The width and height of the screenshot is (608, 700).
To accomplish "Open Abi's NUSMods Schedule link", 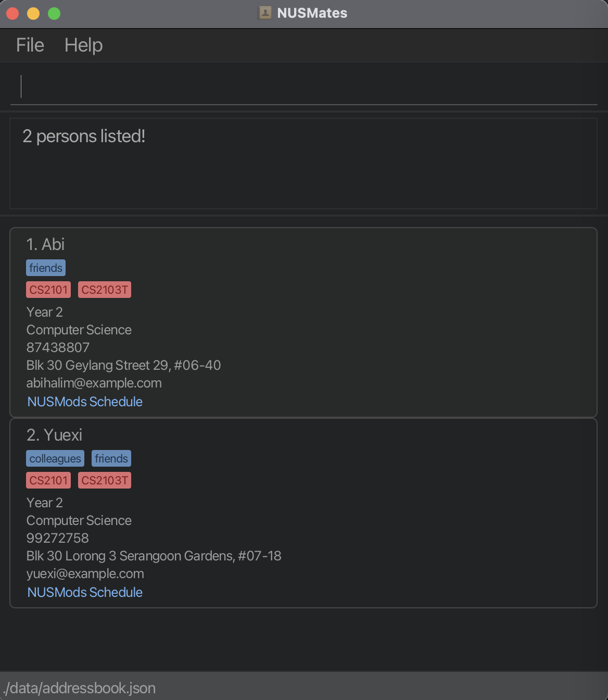I will click(85, 402).
